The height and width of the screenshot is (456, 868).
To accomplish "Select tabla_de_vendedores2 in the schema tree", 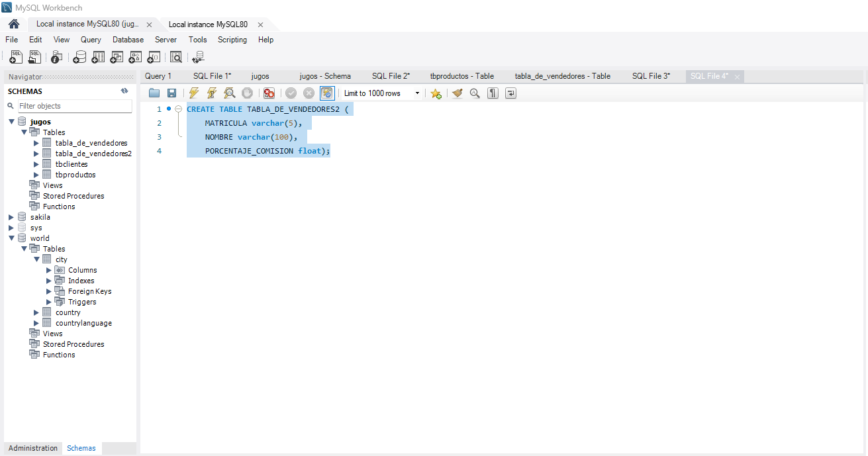I will click(93, 154).
